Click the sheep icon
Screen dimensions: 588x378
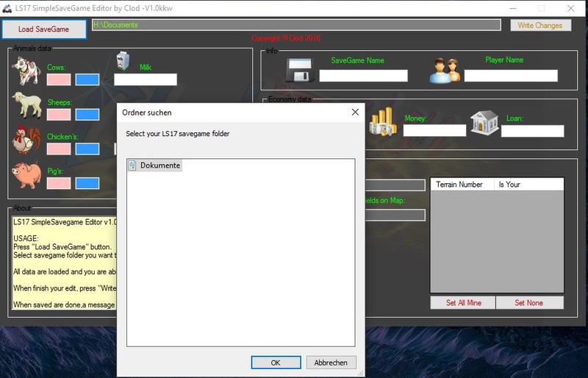tap(26, 106)
